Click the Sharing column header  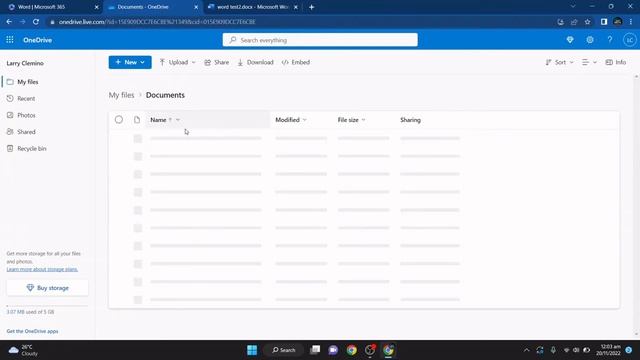pyautogui.click(x=410, y=120)
